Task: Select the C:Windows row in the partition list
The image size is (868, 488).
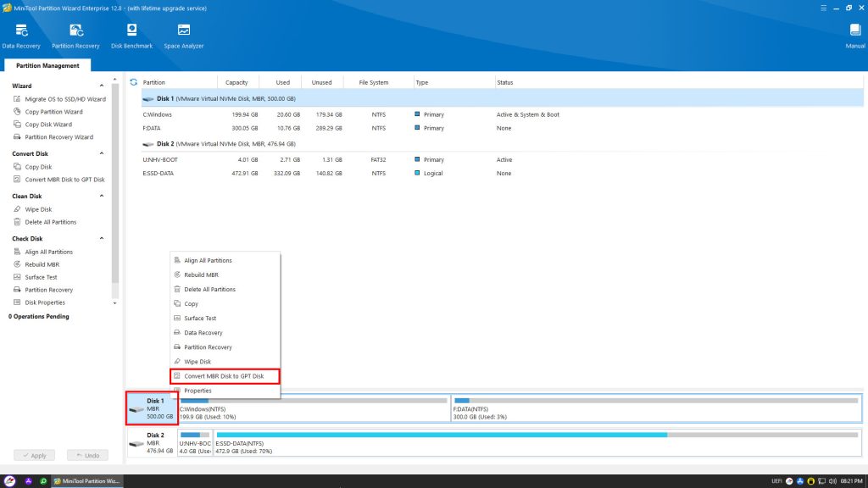Action: [x=502, y=114]
